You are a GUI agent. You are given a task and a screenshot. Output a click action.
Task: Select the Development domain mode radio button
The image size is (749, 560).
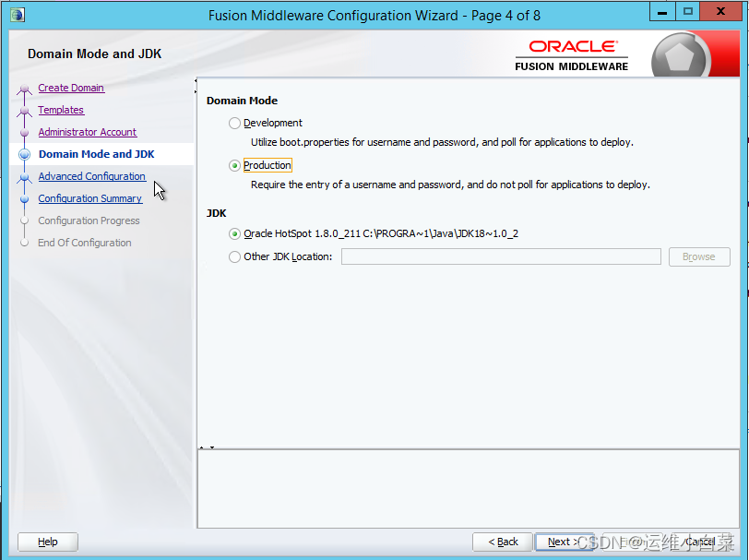coord(234,124)
